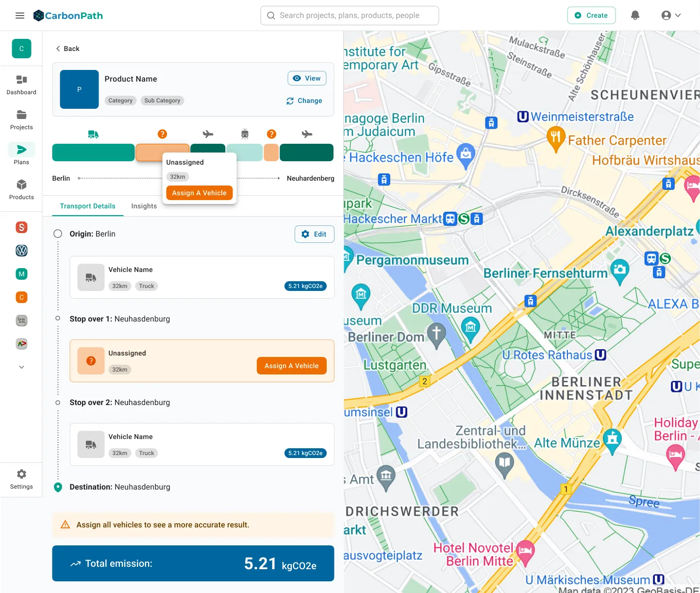This screenshot has height=593, width=700.
Task: Click the Sub Category tag
Action: tap(162, 101)
